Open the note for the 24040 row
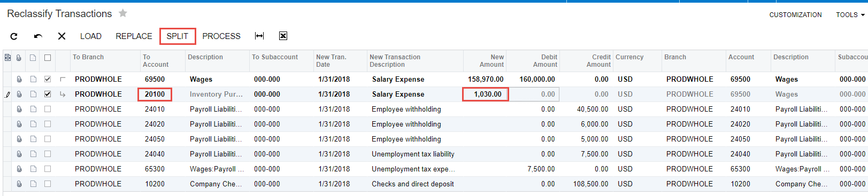 click(x=33, y=154)
